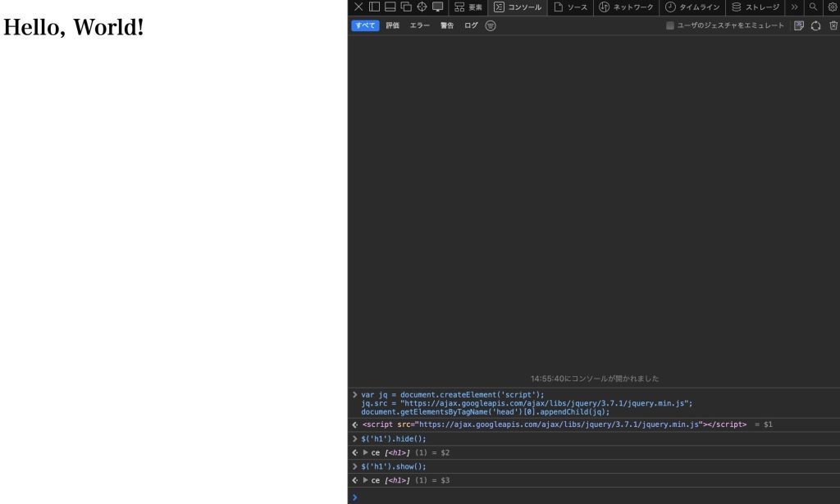This screenshot has height=504, width=840.
Task: Open inspector search with the magnifier icon
Action: coord(813,7)
